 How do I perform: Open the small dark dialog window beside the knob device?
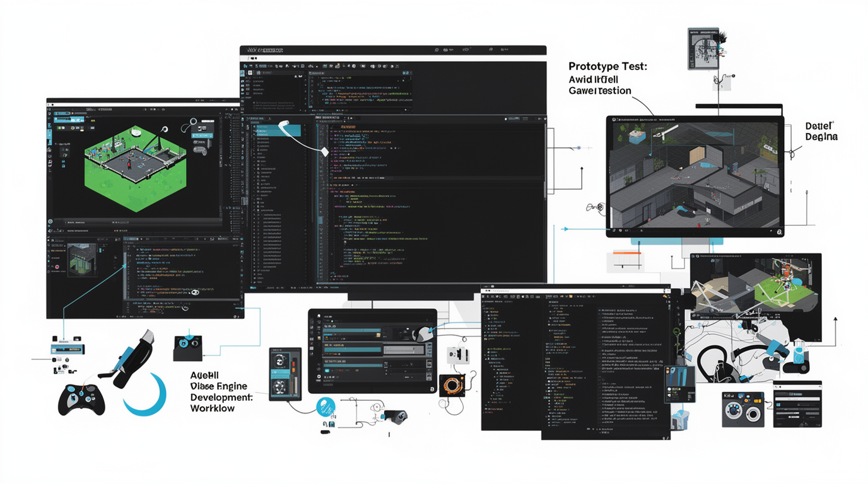[798, 404]
